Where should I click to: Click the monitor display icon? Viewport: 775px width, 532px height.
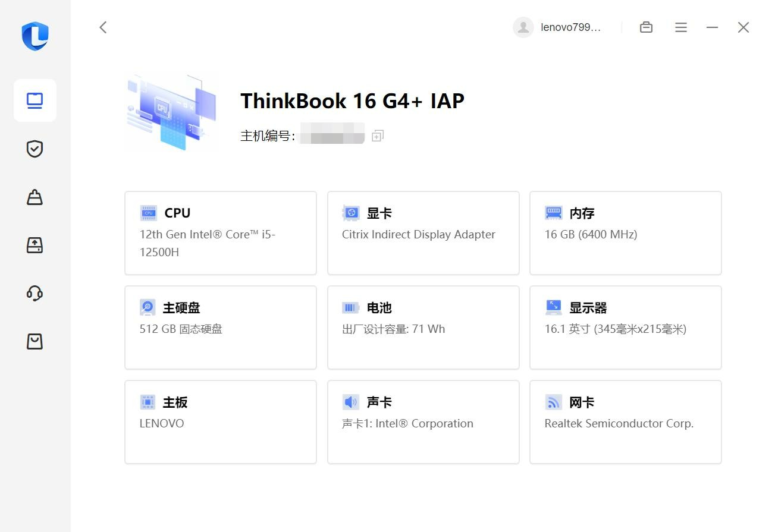(x=554, y=307)
